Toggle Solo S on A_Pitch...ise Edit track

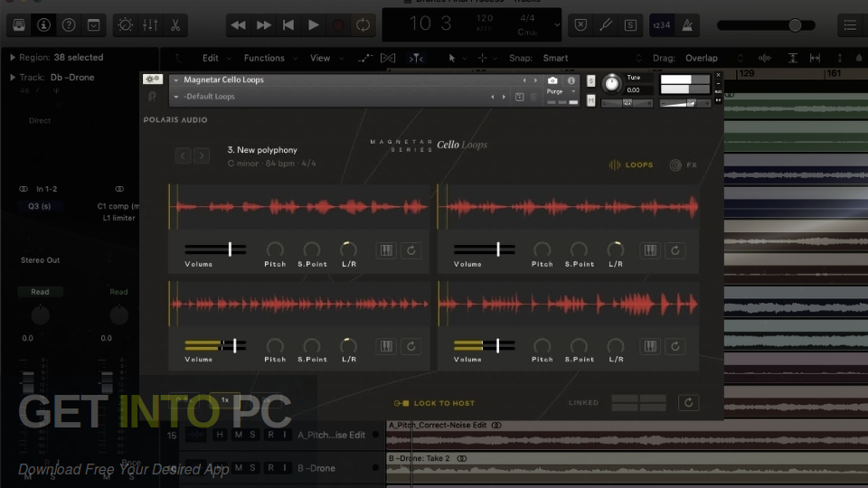tap(252, 435)
